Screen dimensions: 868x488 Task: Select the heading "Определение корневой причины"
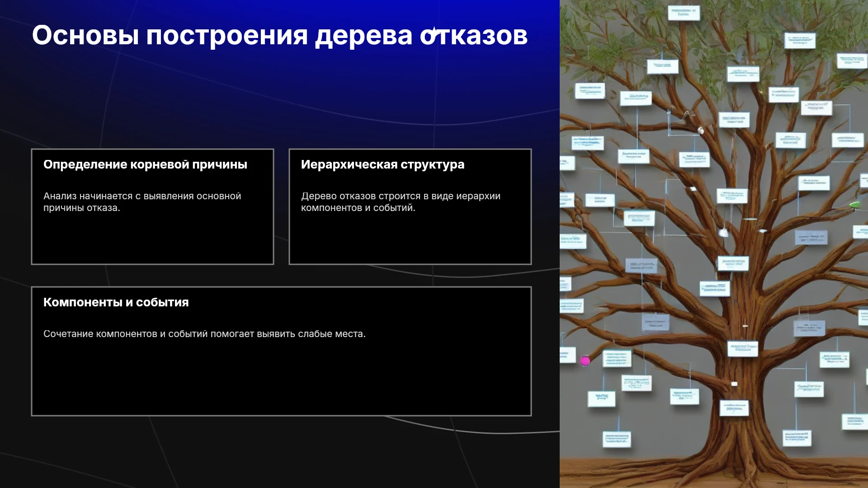[145, 164]
